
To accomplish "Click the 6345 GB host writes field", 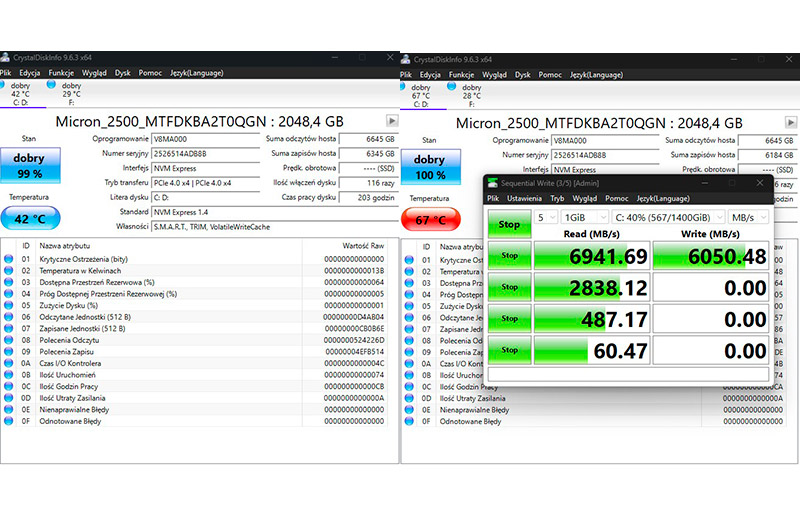I will pos(368,154).
